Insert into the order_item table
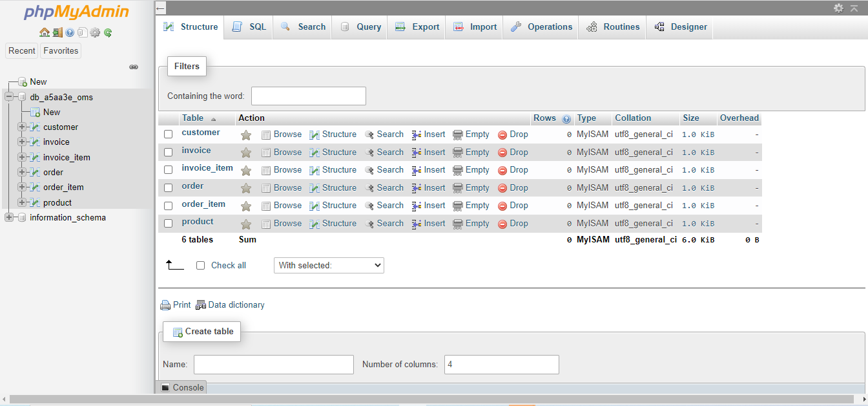Viewport: 868px width, 406px height. click(x=429, y=206)
